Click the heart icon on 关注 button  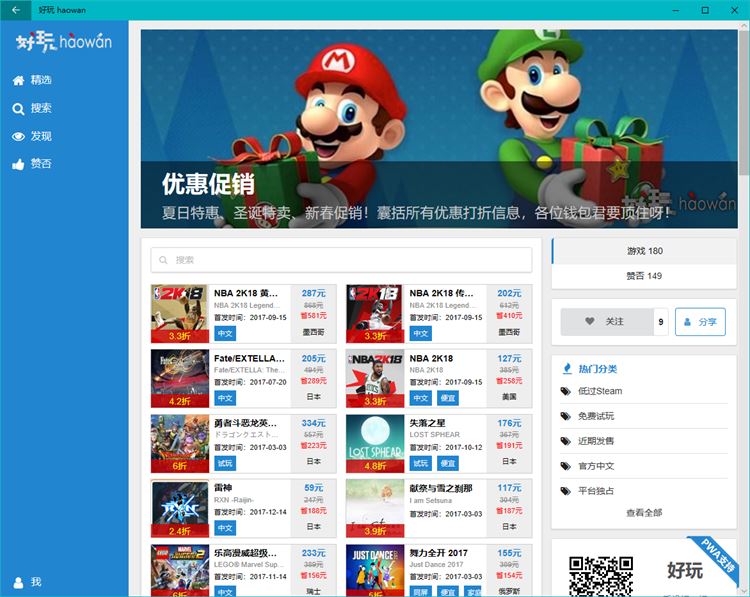[x=590, y=321]
